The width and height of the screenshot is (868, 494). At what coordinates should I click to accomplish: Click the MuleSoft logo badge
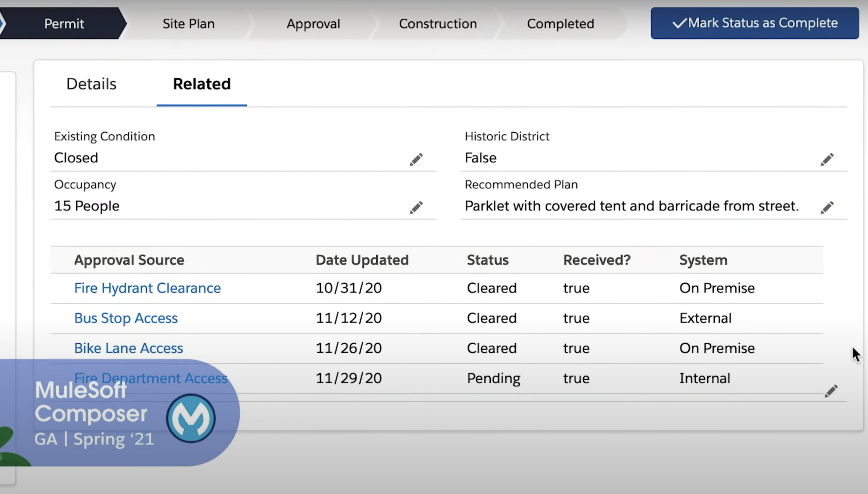pos(191,418)
